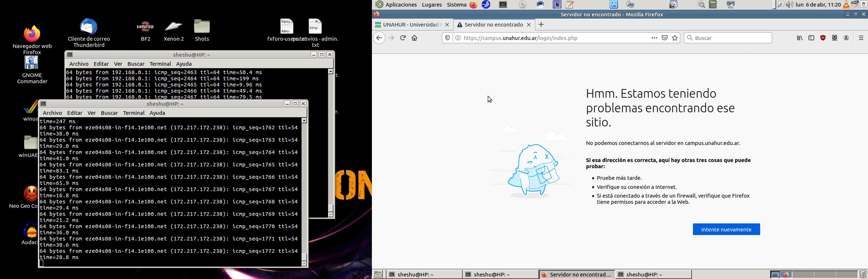Viewport: 868px width, 279px height.
Task: Open the Firefox account icon
Action: [846, 38]
